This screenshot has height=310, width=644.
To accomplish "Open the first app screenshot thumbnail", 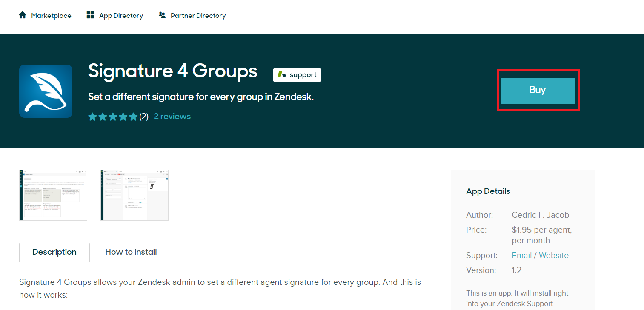I will [x=53, y=195].
